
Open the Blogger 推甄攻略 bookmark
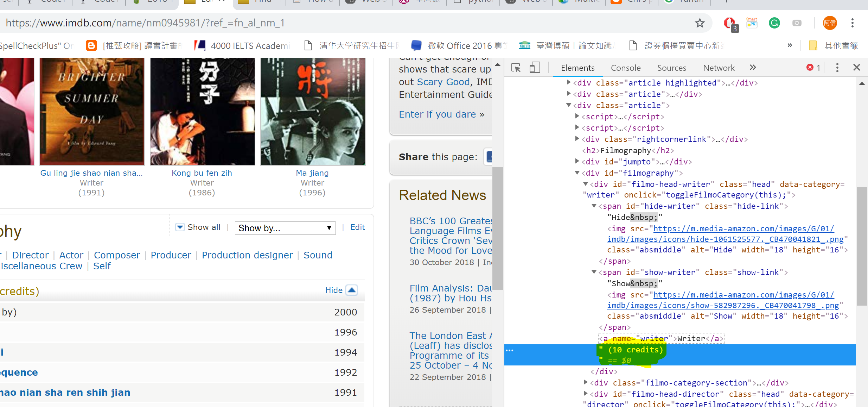[x=134, y=46]
